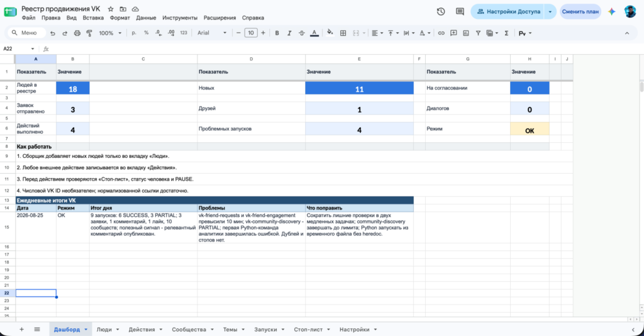Viewport: 644px width, 336px height.
Task: Select the paint format roller icon
Action: (89, 33)
